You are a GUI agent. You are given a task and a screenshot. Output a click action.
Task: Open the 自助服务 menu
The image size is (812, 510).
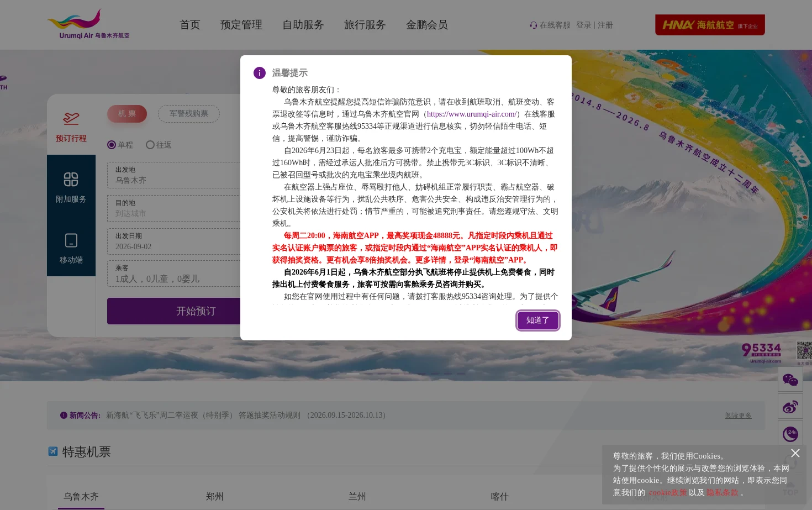[303, 25]
